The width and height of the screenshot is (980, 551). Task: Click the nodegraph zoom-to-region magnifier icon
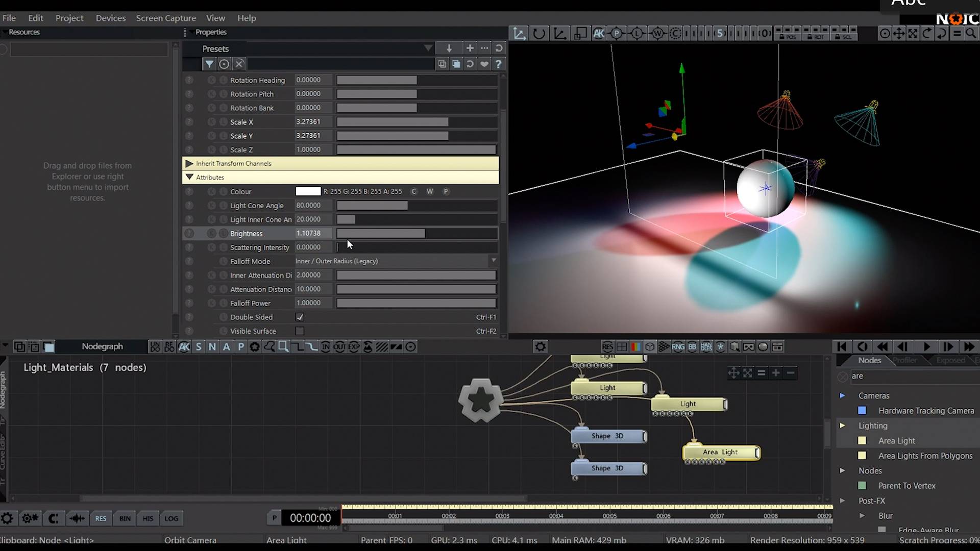(283, 347)
